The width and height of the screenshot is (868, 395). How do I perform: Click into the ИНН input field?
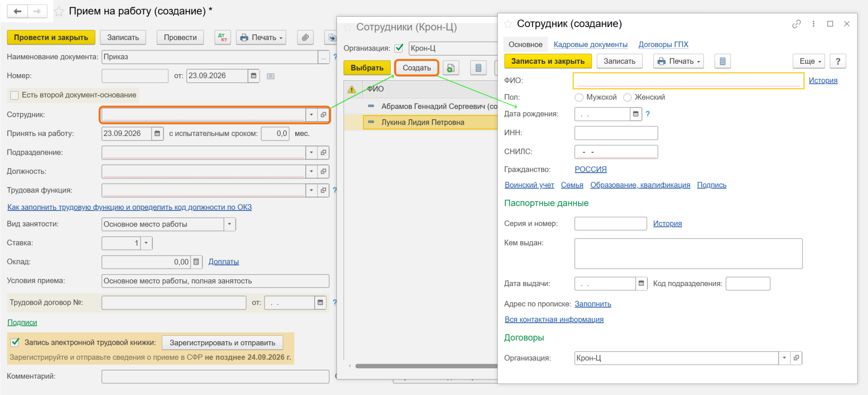point(616,133)
